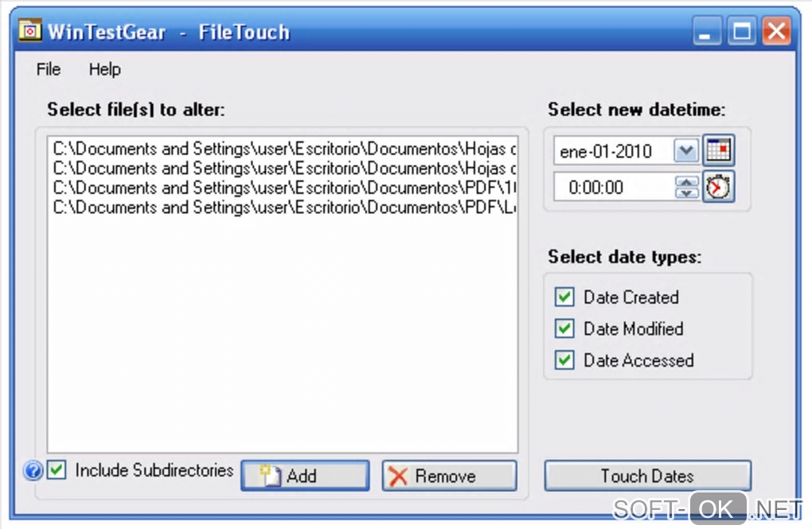The height and width of the screenshot is (529, 812).
Task: Click the Remove button
Action: pyautogui.click(x=449, y=476)
